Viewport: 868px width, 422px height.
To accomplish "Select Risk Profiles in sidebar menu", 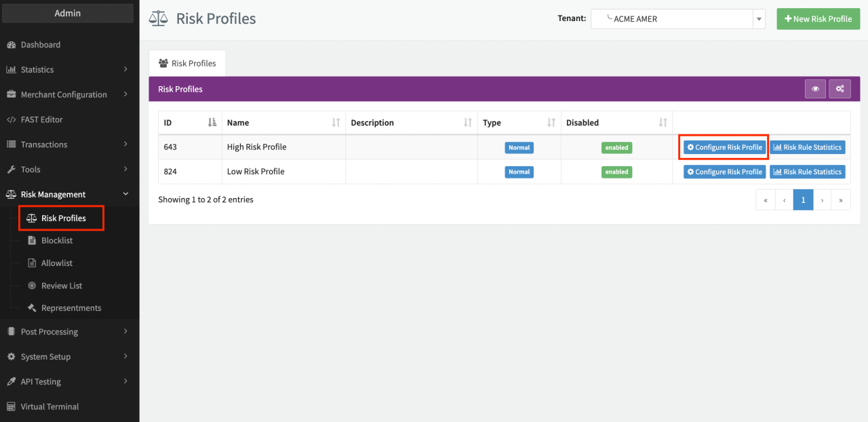I will coord(62,218).
